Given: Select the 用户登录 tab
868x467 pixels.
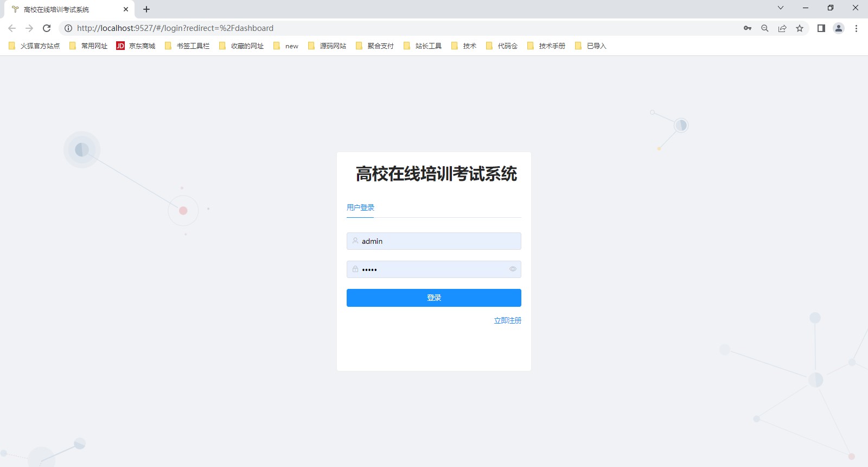Looking at the screenshot, I should [x=360, y=207].
